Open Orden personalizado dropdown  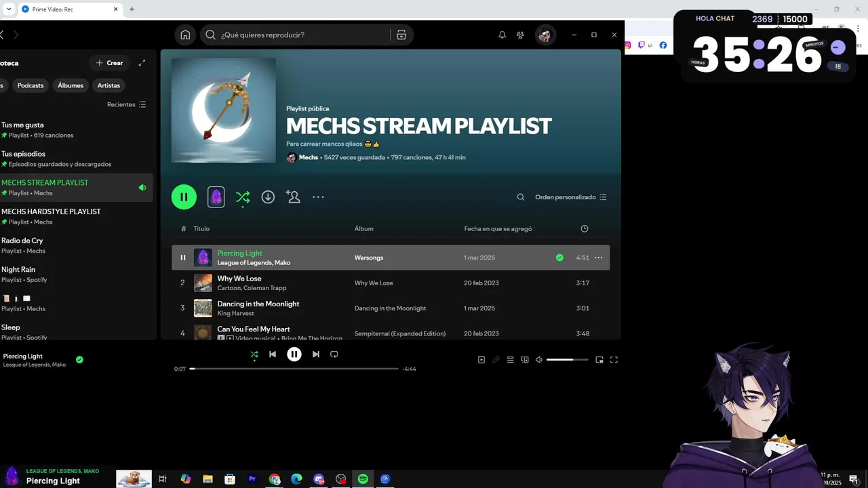[571, 197]
